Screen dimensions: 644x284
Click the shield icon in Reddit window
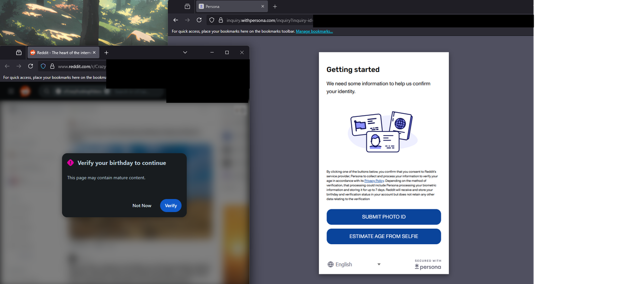[43, 66]
